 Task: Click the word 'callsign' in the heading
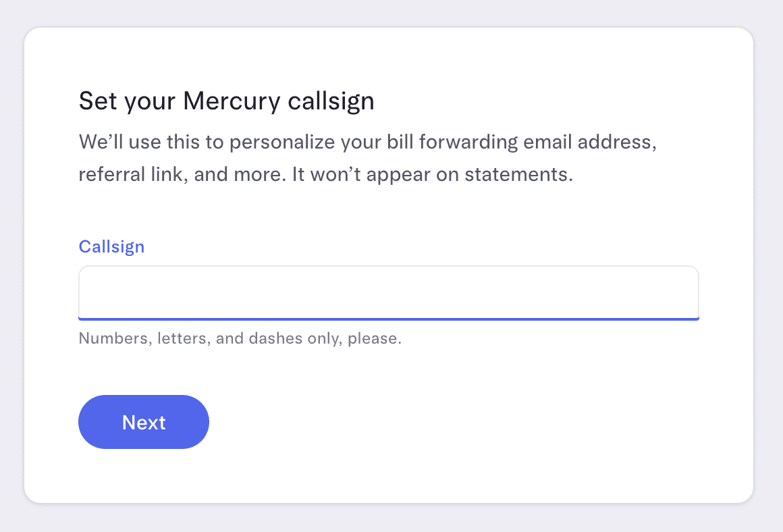[x=331, y=101]
